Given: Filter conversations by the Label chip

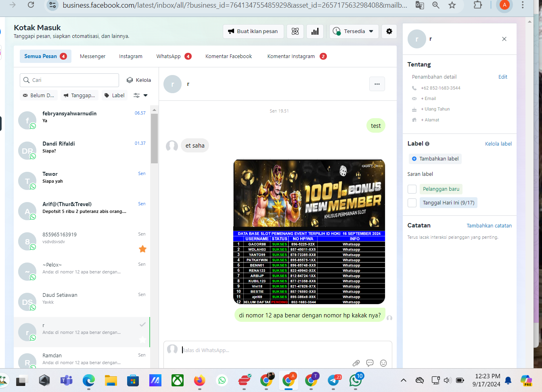Looking at the screenshot, I should point(114,96).
